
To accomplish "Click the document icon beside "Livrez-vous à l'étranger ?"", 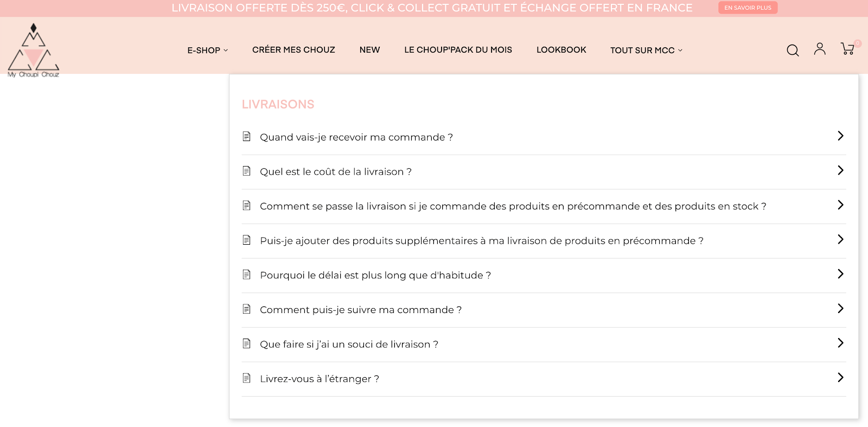I will pyautogui.click(x=247, y=378).
